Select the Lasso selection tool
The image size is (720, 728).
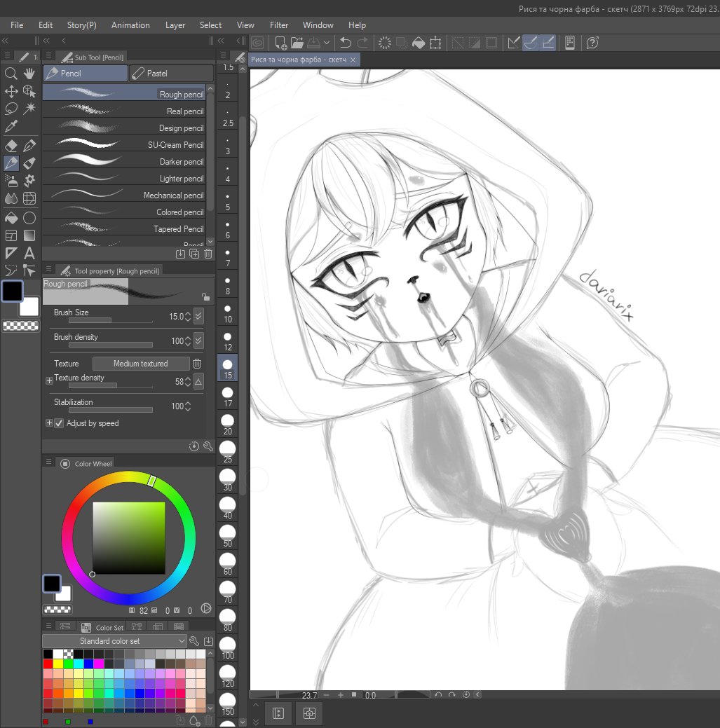click(11, 109)
